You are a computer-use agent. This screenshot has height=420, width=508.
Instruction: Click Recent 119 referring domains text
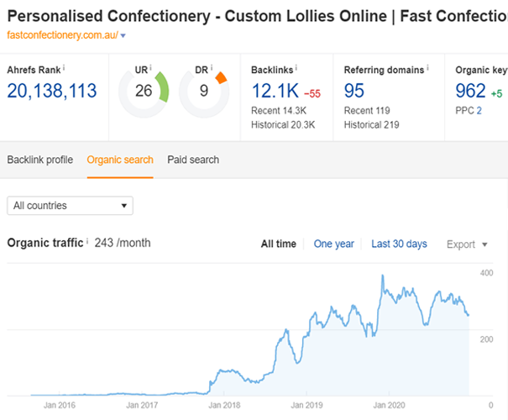367,111
